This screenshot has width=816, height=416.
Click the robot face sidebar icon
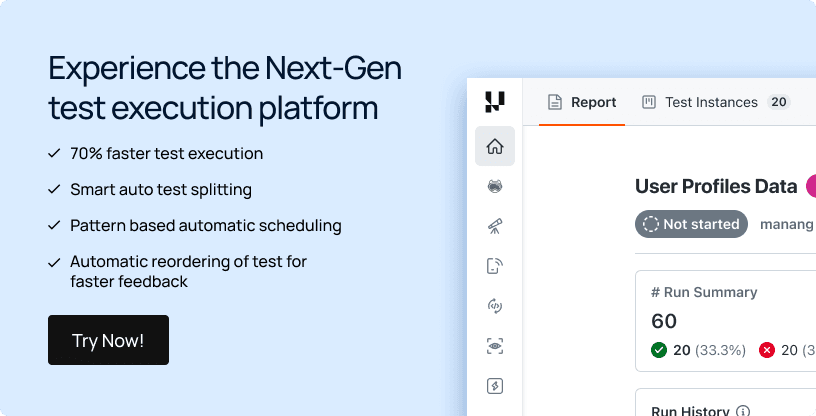pos(495,186)
